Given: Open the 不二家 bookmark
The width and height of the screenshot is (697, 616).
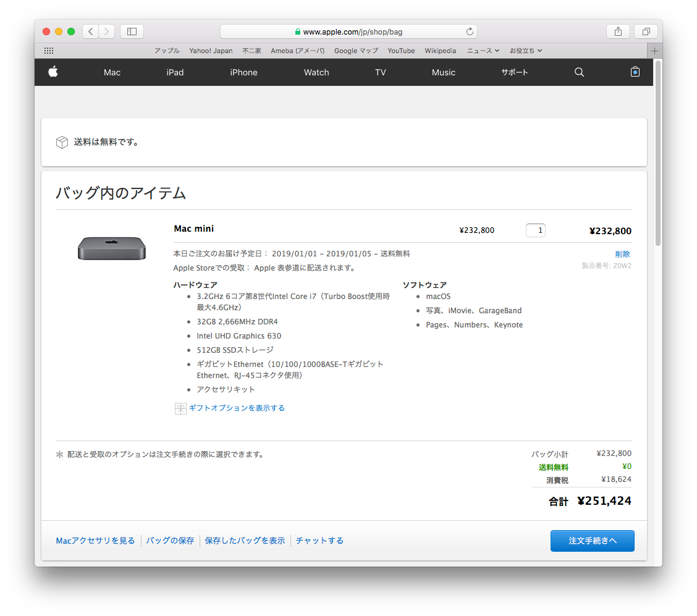Looking at the screenshot, I should (251, 51).
